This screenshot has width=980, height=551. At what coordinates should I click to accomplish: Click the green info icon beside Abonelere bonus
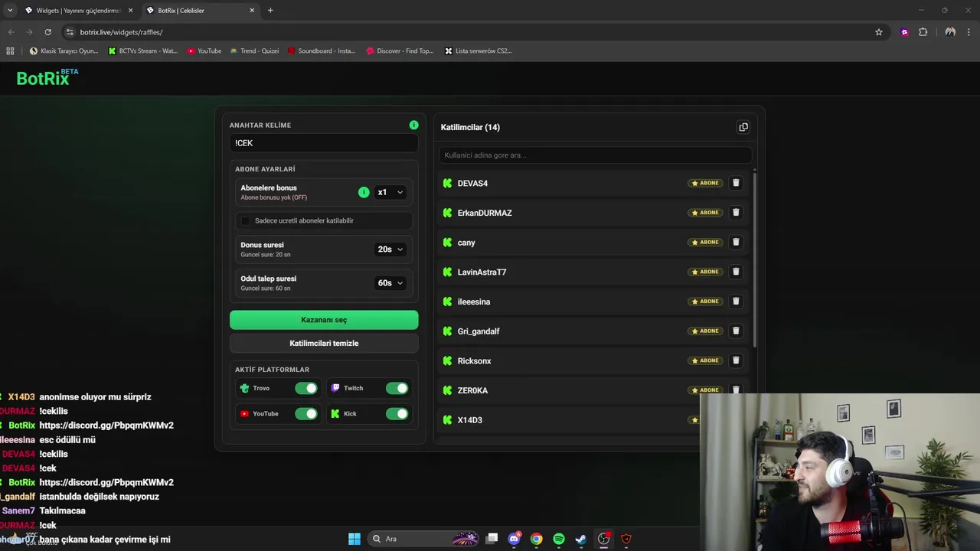pyautogui.click(x=364, y=192)
